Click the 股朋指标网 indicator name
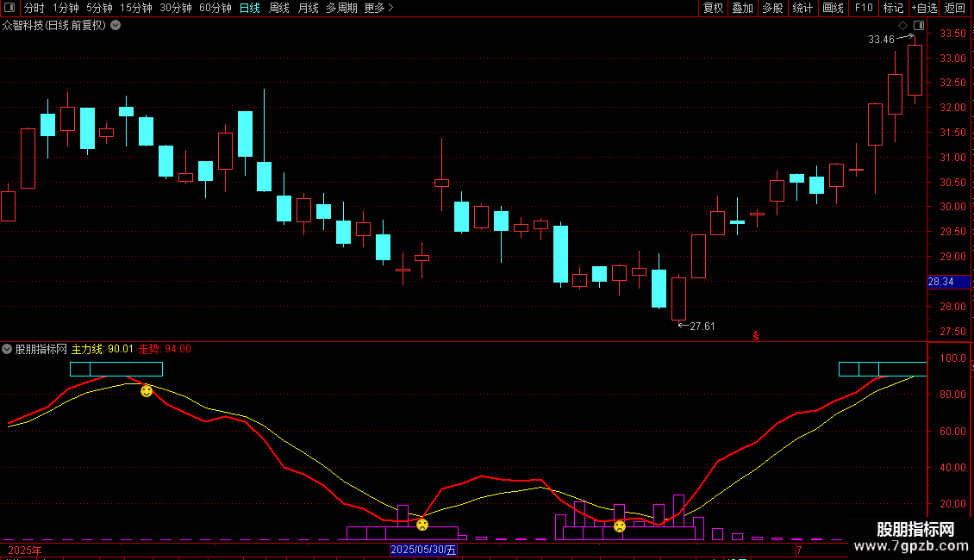Image resolution: width=974 pixels, height=560 pixels. point(41,349)
